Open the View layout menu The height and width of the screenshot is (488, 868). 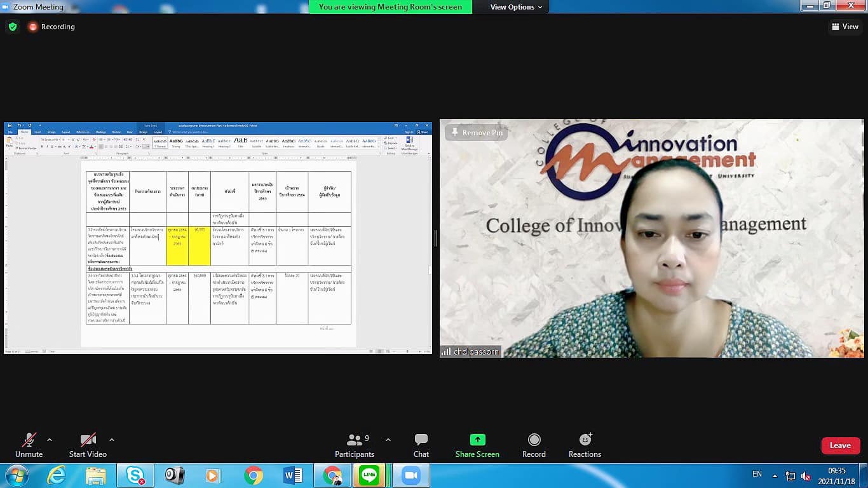[x=844, y=27]
